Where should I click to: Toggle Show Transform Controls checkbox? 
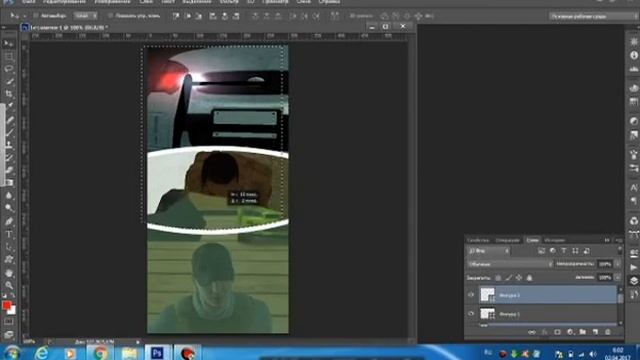point(110,16)
